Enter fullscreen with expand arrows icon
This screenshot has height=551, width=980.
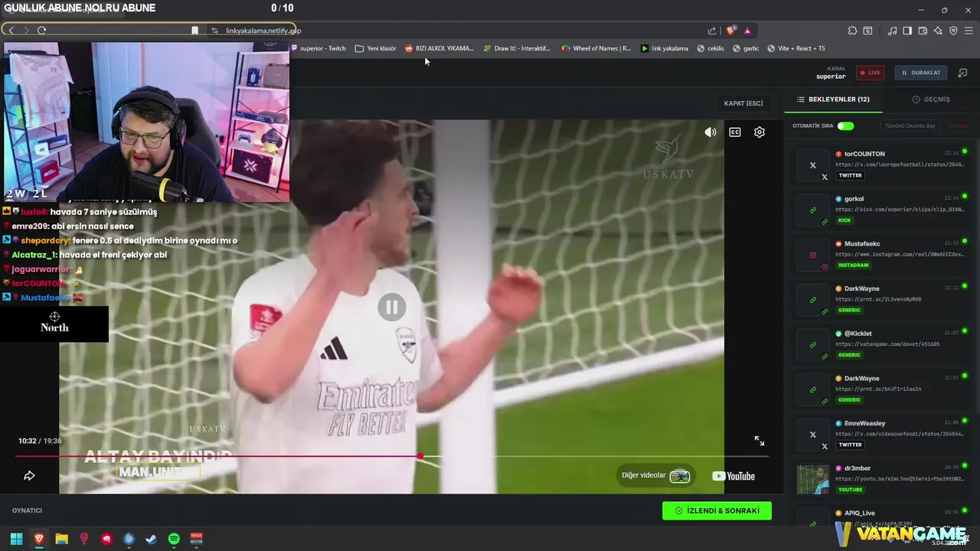click(x=759, y=441)
